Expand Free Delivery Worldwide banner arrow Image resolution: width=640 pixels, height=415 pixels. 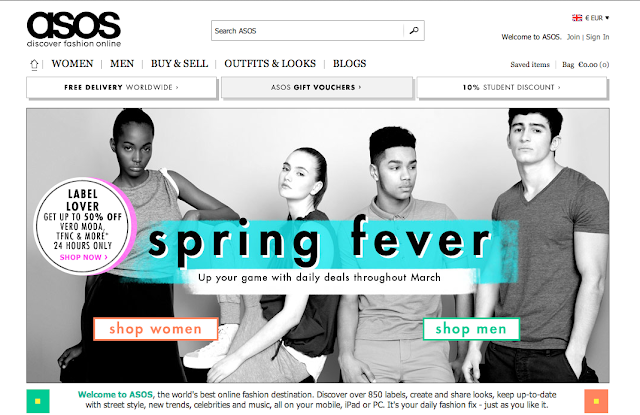coord(177,87)
